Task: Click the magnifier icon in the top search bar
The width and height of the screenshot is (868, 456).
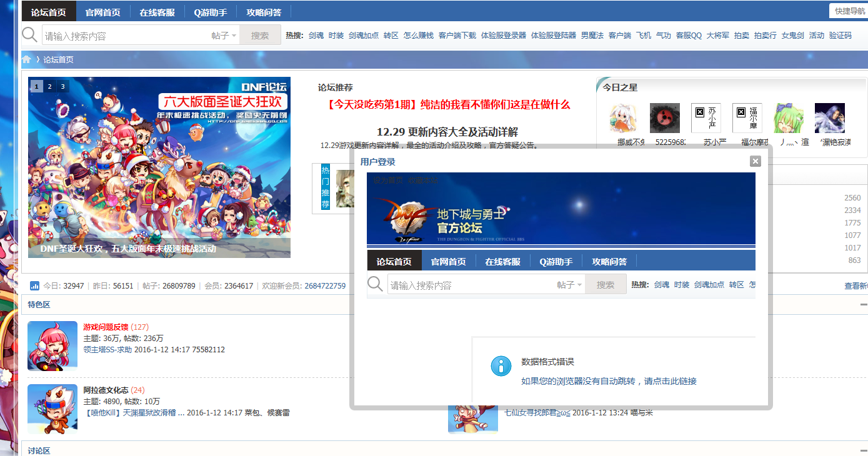Action: pyautogui.click(x=30, y=35)
